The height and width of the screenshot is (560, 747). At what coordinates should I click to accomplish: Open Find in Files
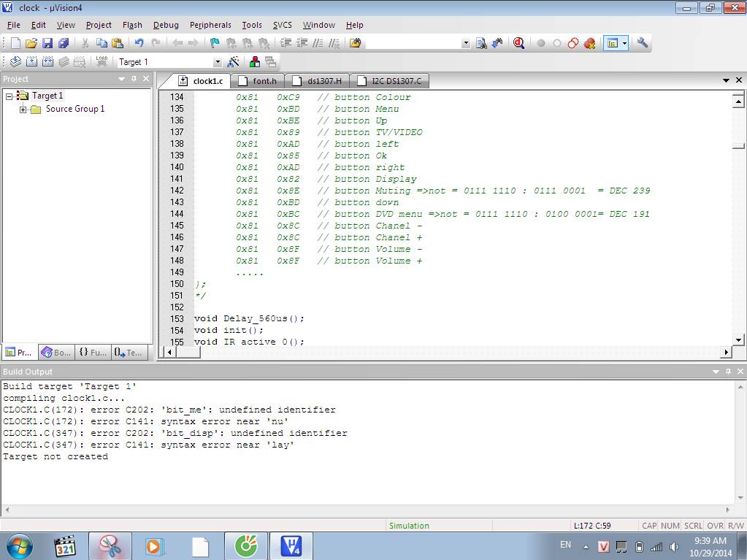click(356, 43)
